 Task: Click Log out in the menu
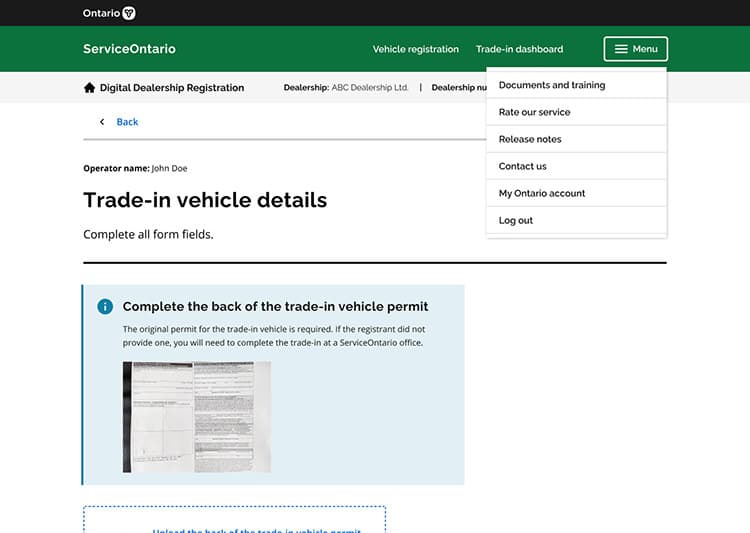pos(516,220)
